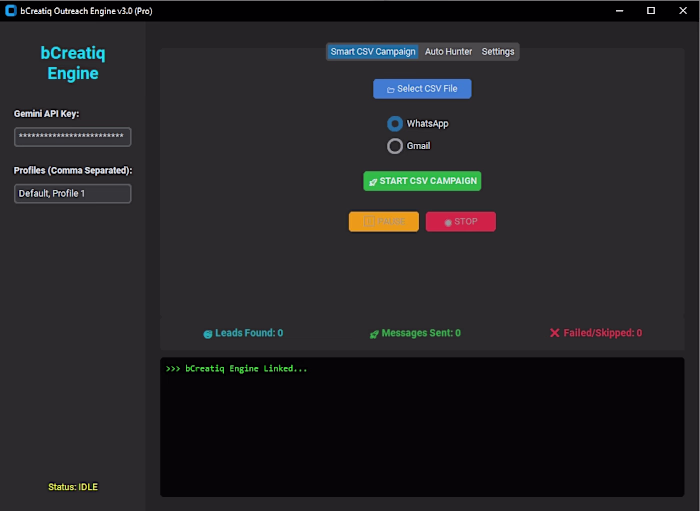Click the 'Gemini API Key:' label

46,114
